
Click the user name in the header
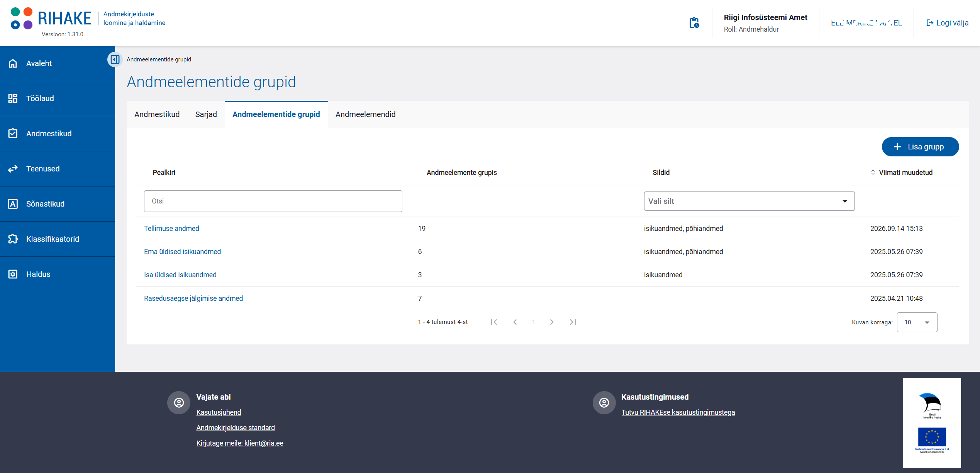866,23
